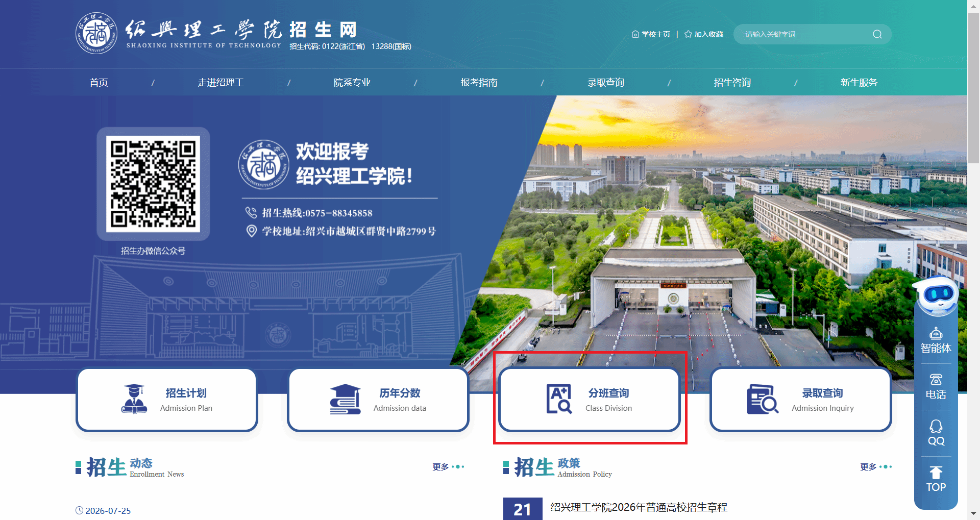Open the 报考指南 navigation menu item
980x520 pixels.
[479, 83]
